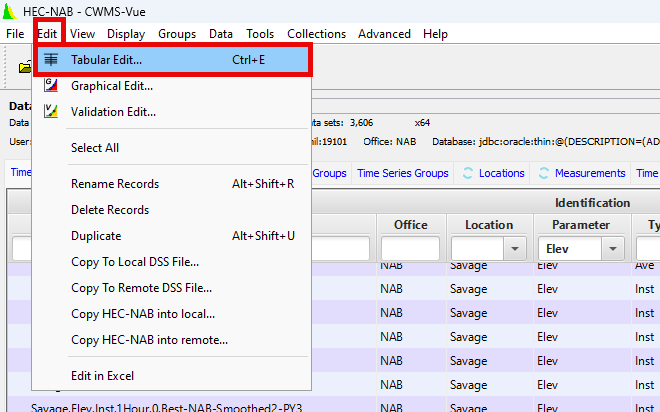Click refresh icon beside Locations tab
This screenshot has width=660, height=412.
coord(468,173)
